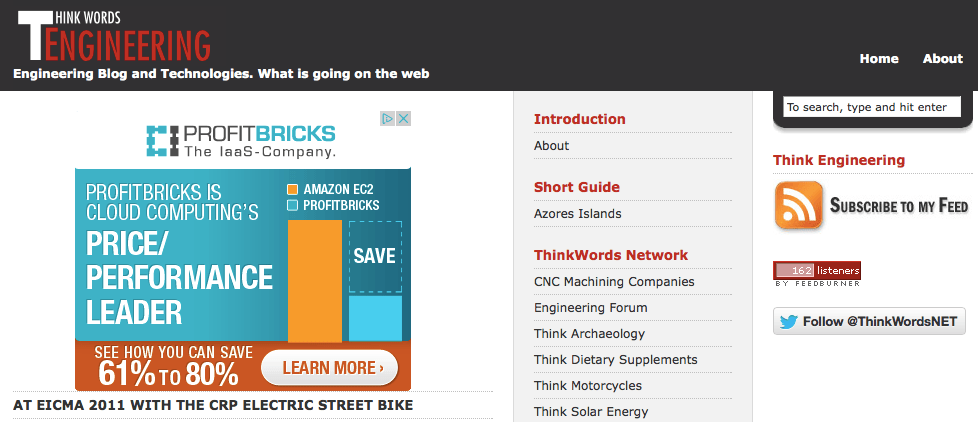
Task: Click the Twitter bird icon
Action: (x=788, y=322)
